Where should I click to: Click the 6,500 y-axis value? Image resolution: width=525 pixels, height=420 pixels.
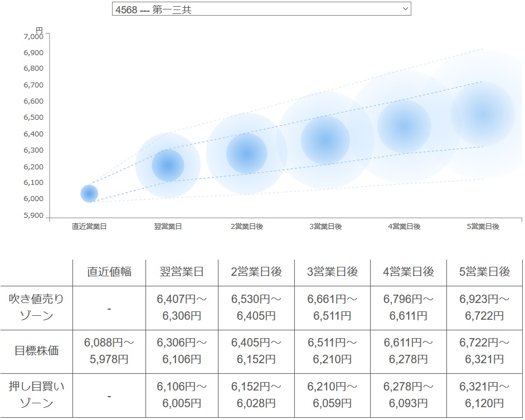pos(33,118)
